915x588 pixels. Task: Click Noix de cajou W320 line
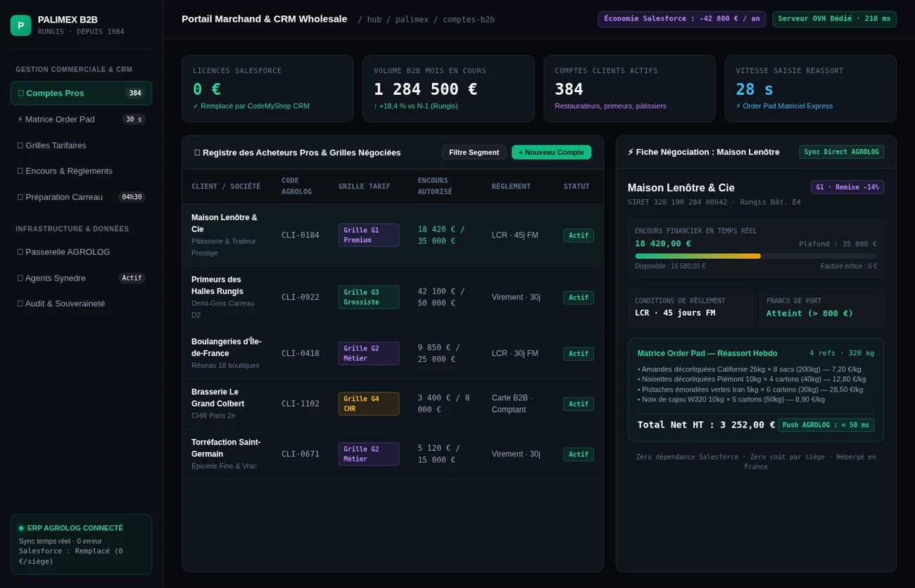coord(731,399)
